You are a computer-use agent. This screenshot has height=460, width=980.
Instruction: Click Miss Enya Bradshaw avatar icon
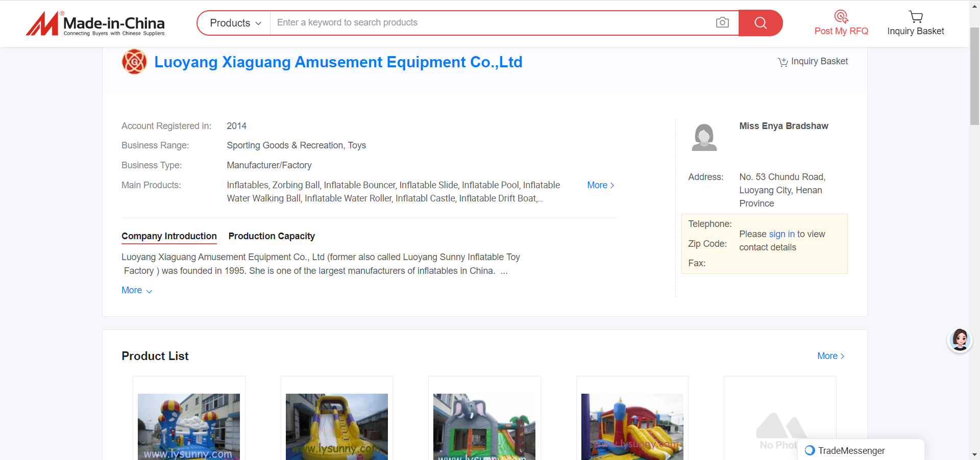tap(704, 137)
